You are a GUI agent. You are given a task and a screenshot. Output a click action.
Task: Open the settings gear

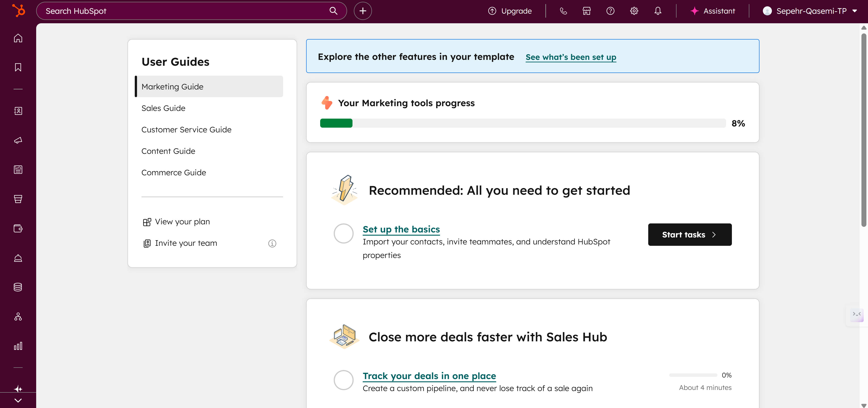point(634,10)
